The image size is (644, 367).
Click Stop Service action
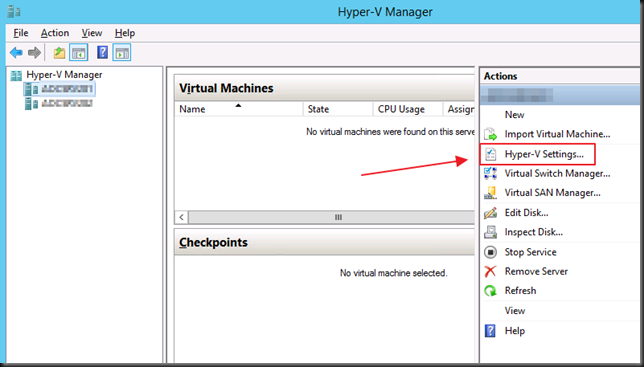[530, 252]
